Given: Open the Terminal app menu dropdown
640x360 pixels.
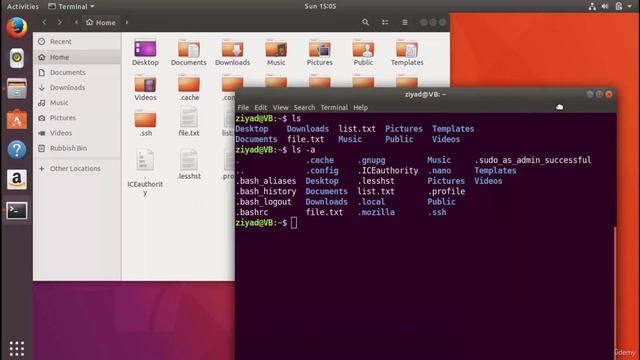Looking at the screenshot, I should 71,6.
